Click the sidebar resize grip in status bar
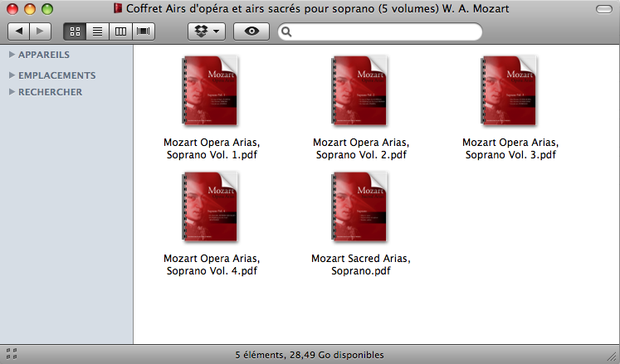 [12, 354]
